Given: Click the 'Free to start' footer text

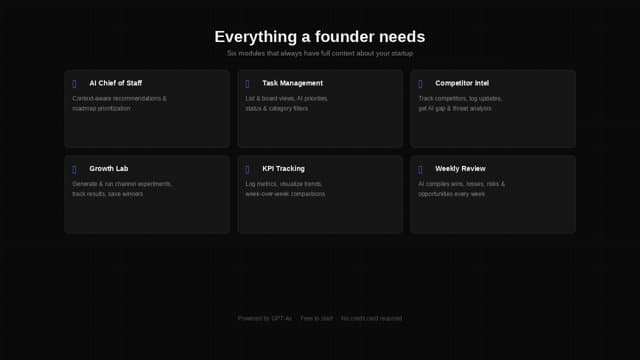Looking at the screenshot, I should [x=316, y=318].
